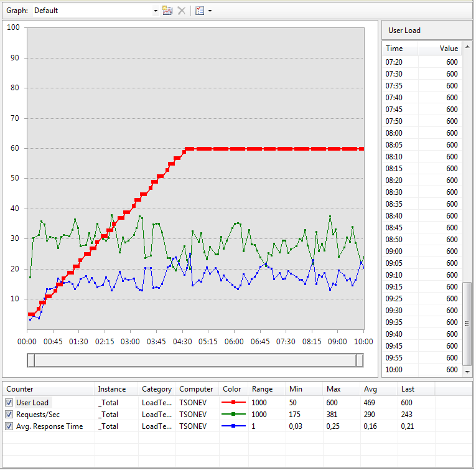Click the data table scrollbar up arrow
The height and width of the screenshot is (470, 476).
point(467,47)
